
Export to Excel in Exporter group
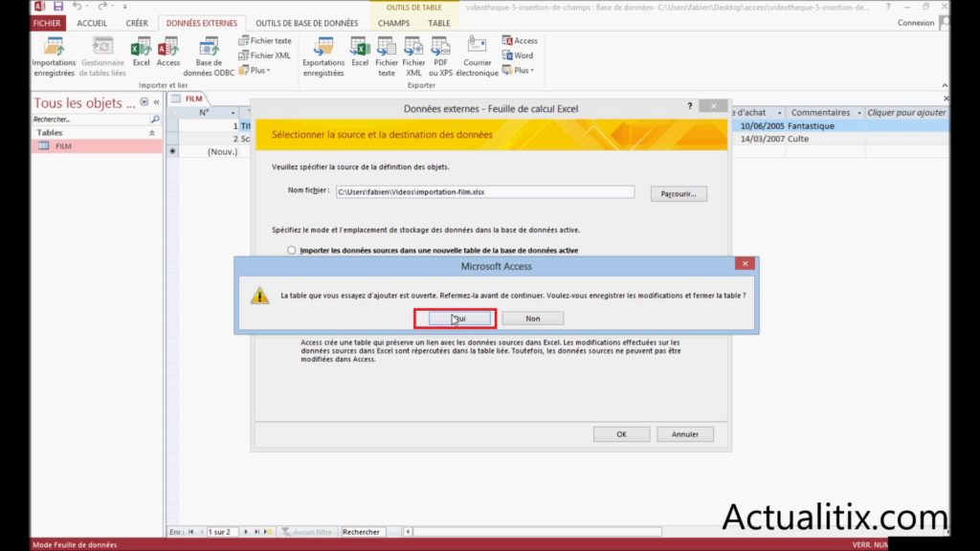point(360,52)
